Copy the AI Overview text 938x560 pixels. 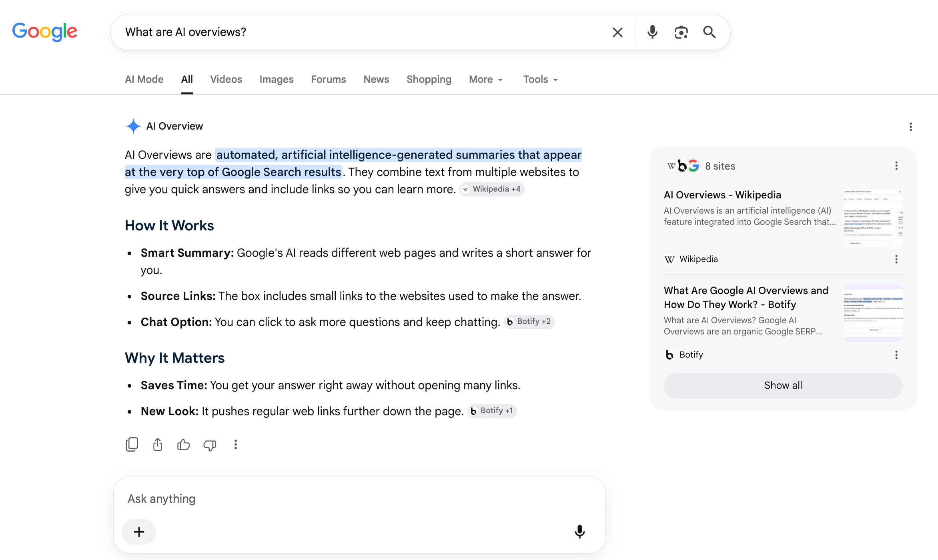point(132,444)
